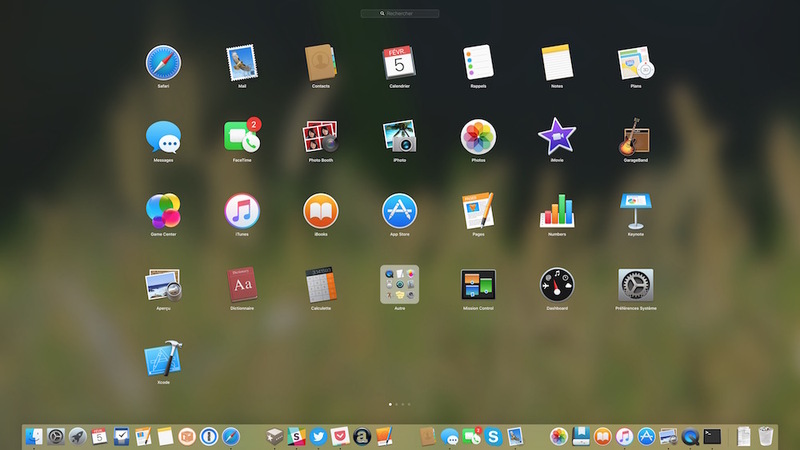
Task: Open Mission Control
Action: tap(478, 285)
